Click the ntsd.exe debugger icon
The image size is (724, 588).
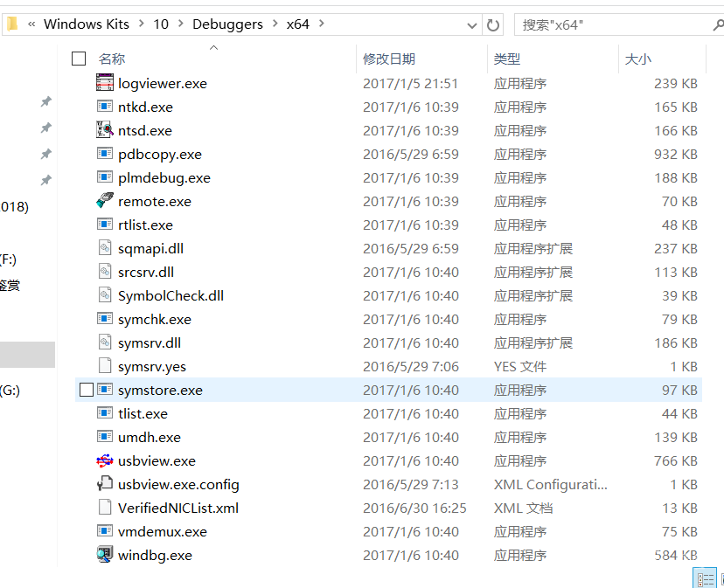[105, 129]
